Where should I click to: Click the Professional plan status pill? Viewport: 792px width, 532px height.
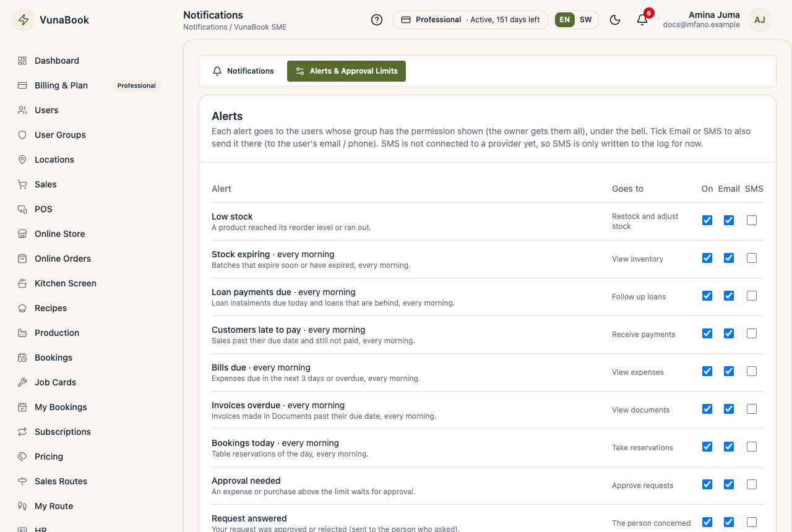pyautogui.click(x=470, y=20)
